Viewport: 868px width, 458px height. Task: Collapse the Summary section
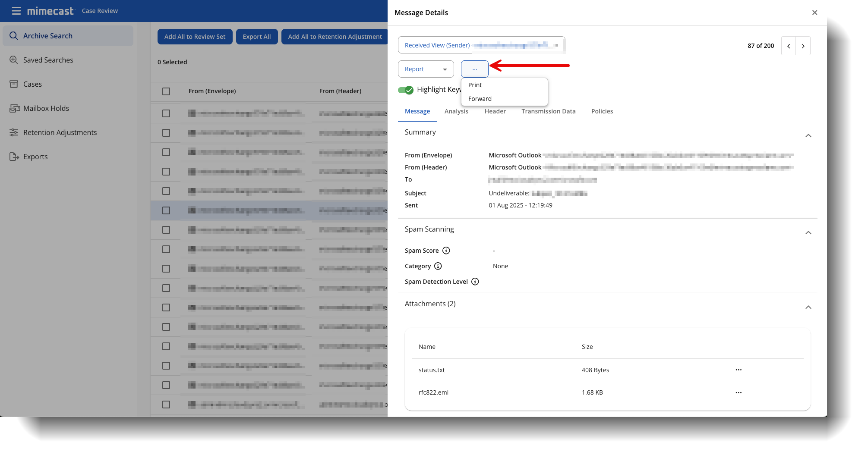click(x=808, y=135)
